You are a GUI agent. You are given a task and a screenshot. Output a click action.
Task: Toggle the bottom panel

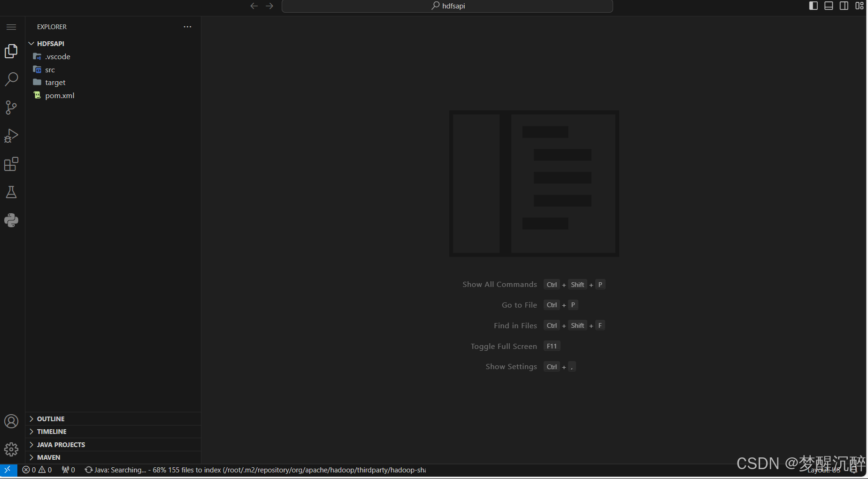click(829, 6)
